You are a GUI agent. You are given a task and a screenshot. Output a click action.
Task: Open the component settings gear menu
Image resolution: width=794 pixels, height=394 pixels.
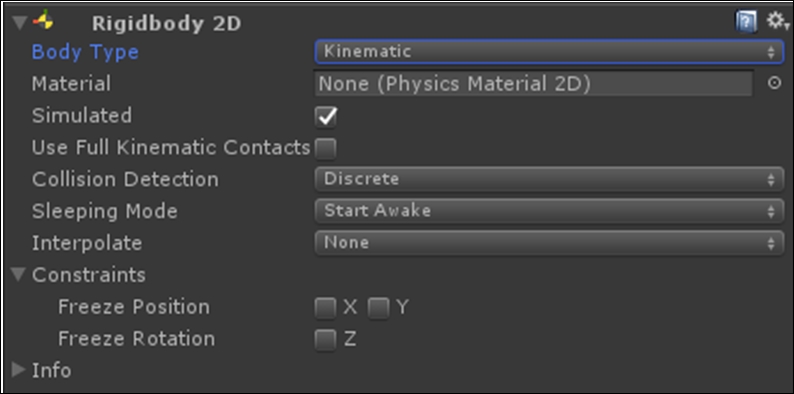[777, 21]
